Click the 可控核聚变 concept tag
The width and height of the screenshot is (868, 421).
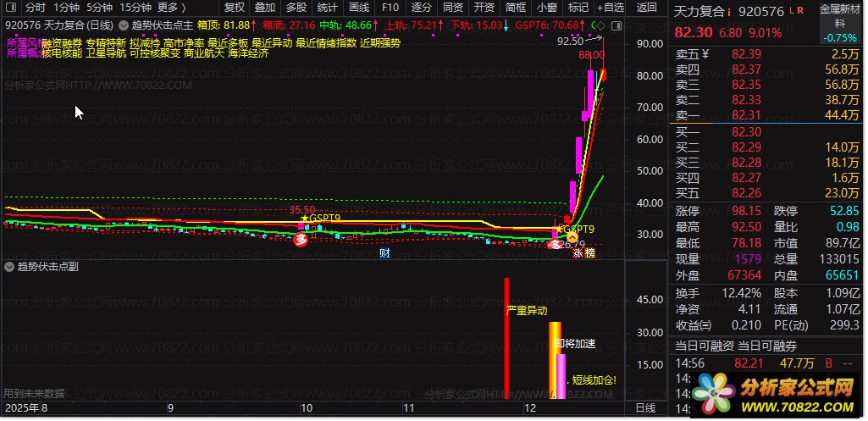155,53
